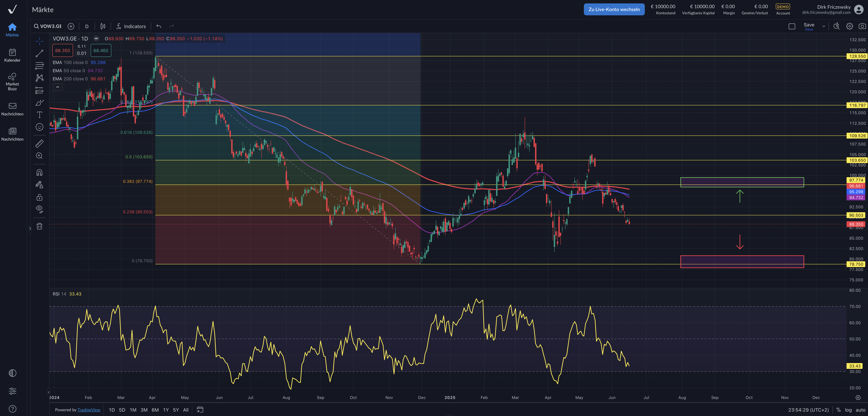The width and height of the screenshot is (868, 416).
Task: Activate the ruler measure tool
Action: coord(39,144)
